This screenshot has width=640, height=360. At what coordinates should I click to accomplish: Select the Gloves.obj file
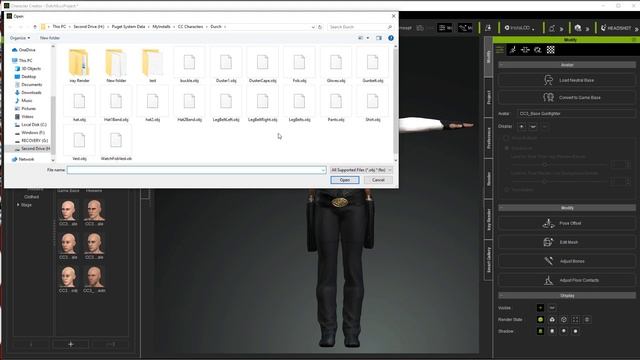[x=336, y=66]
